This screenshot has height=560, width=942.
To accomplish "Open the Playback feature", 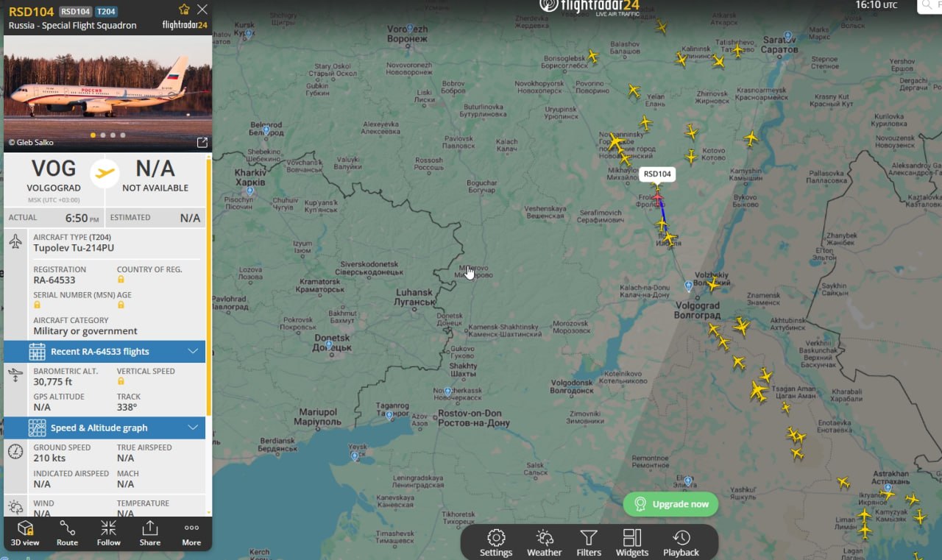I will pos(681,543).
